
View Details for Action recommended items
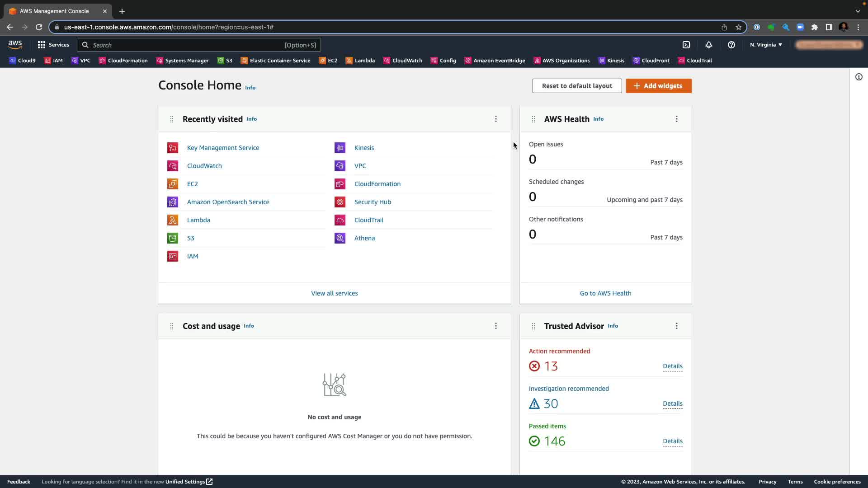tap(672, 366)
